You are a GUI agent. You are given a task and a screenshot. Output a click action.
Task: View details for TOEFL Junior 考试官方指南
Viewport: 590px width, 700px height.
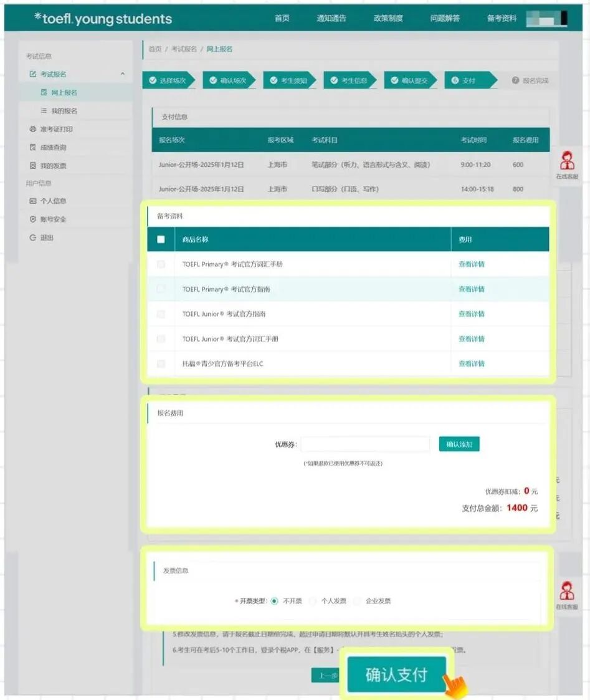[472, 314]
